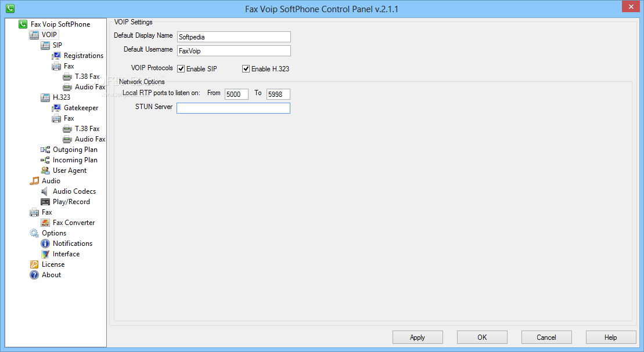Click the Outgoing Plan icon
Screen dimensions: 644x352
tap(45, 150)
